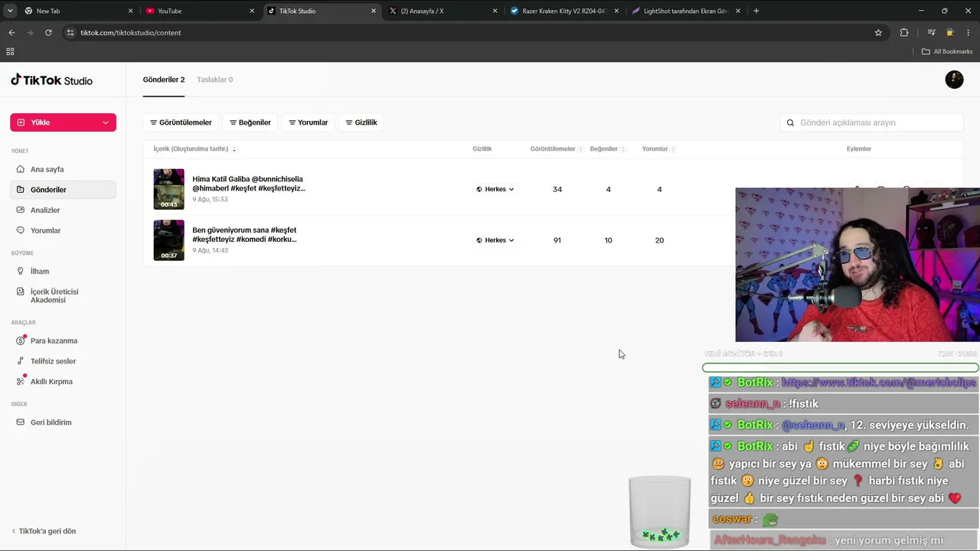Open the apps grid in bookmarks bar
Image resolution: width=980 pixels, height=551 pixels.
(10, 51)
